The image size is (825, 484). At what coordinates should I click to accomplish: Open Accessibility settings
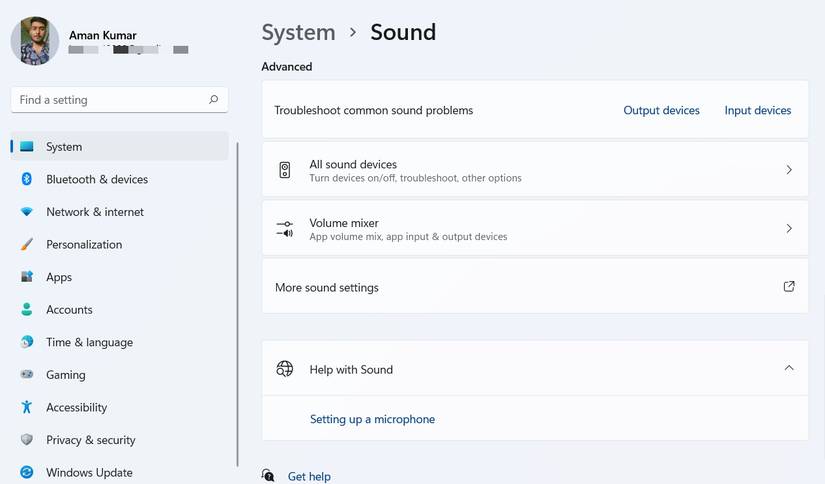click(x=120, y=407)
